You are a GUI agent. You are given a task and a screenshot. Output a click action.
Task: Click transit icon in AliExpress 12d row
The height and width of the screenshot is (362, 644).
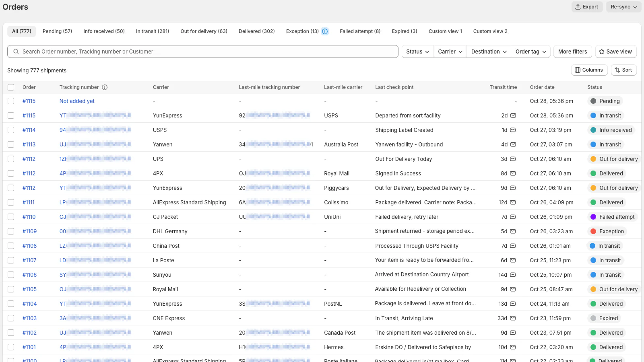(x=513, y=202)
